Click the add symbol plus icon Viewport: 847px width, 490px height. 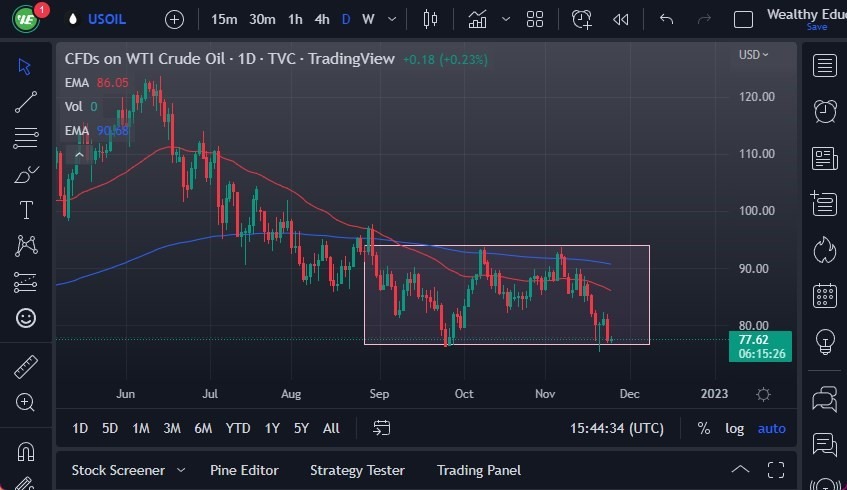pyautogui.click(x=174, y=19)
